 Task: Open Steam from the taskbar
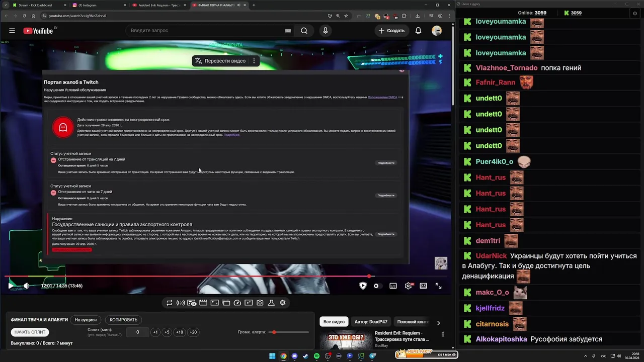305,356
